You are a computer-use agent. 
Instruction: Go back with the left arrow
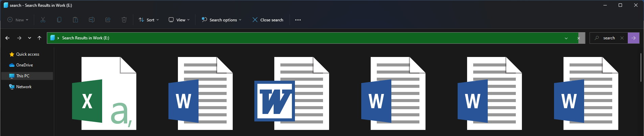pos(7,38)
